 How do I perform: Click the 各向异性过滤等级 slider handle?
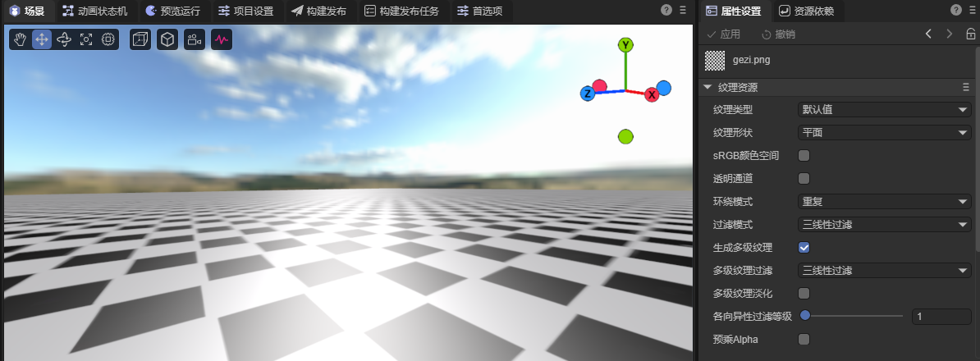805,316
